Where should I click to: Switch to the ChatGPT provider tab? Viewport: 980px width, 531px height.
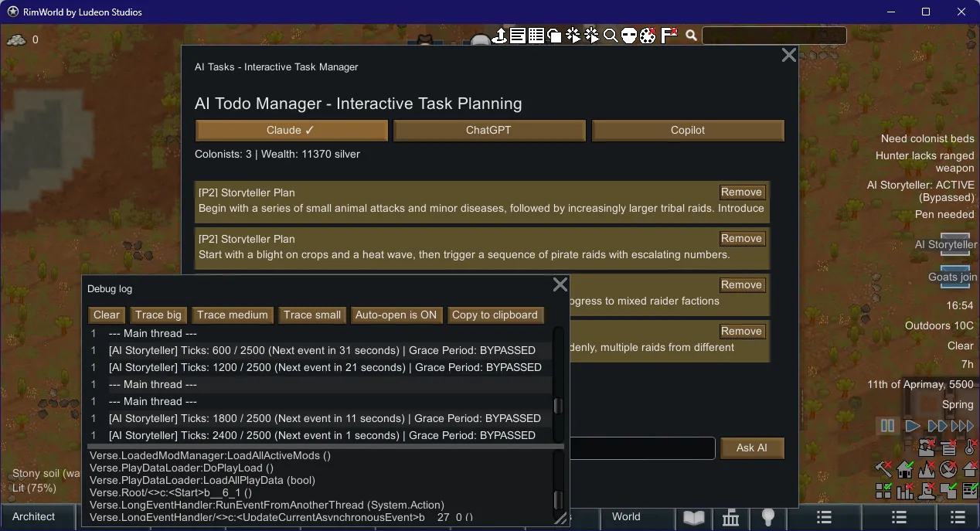(488, 131)
